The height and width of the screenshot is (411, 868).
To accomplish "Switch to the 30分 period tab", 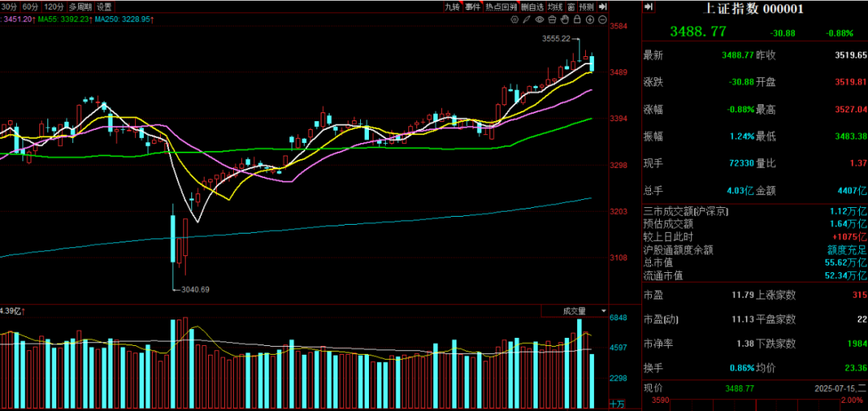I will (x=9, y=6).
